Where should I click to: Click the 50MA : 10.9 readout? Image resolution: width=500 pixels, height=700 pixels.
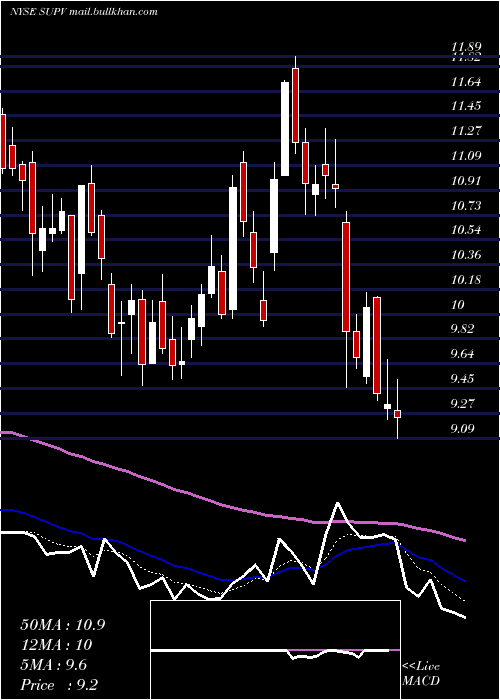(63, 625)
